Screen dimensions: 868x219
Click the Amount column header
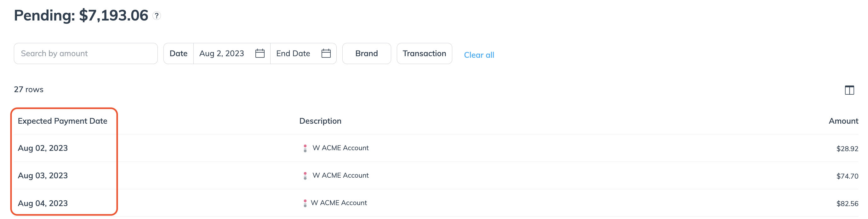[843, 121]
